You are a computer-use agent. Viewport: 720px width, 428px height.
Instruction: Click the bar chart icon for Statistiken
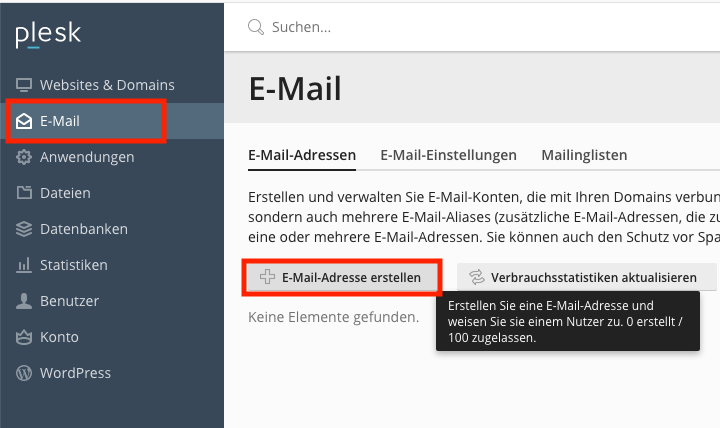click(x=24, y=265)
